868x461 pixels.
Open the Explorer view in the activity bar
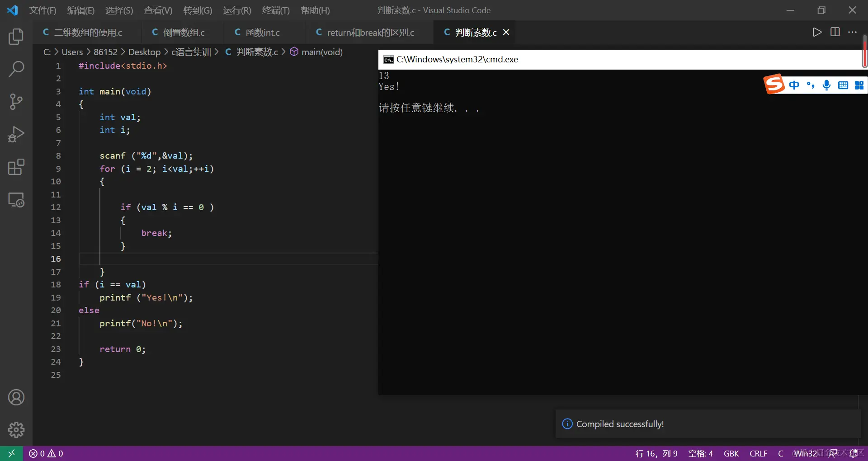point(16,37)
